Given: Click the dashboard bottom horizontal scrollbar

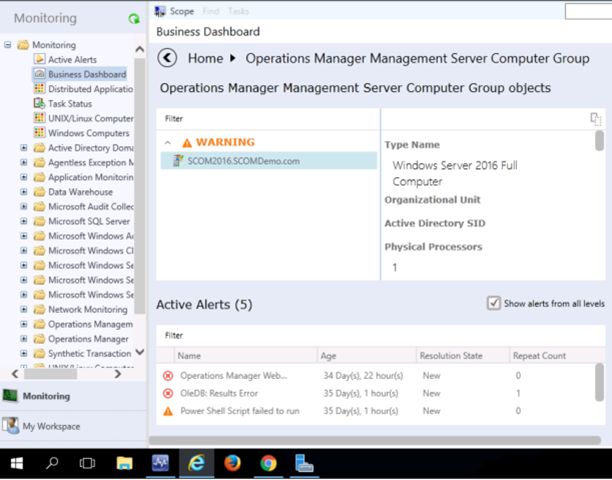Looking at the screenshot, I should coord(375,440).
